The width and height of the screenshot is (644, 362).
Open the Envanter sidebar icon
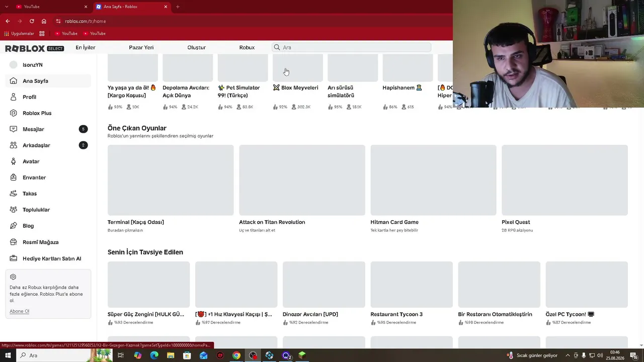[x=14, y=177]
